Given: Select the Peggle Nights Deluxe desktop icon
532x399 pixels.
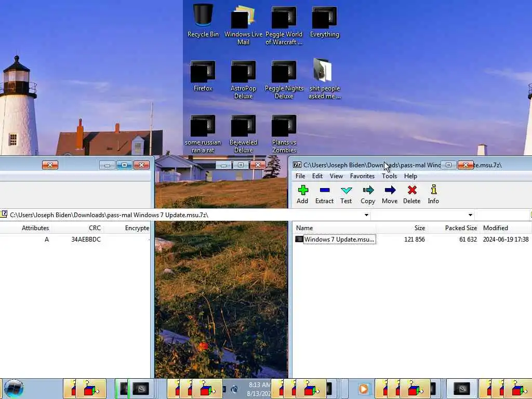Looking at the screenshot, I should coord(284,79).
